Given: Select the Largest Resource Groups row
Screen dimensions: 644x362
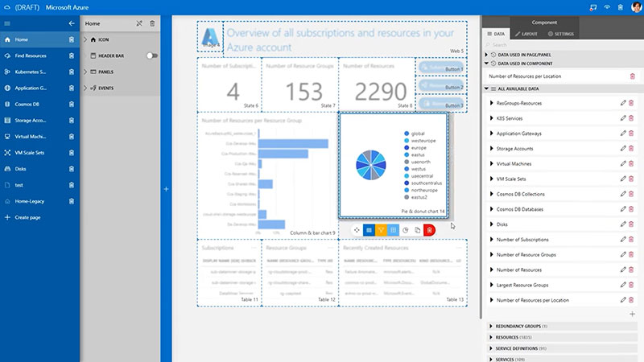Looking at the screenshot, I should pyautogui.click(x=562, y=285).
